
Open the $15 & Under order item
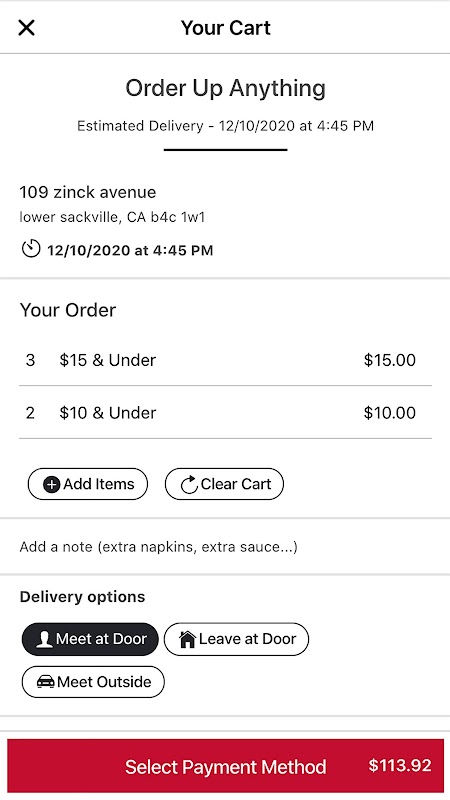pyautogui.click(x=226, y=360)
